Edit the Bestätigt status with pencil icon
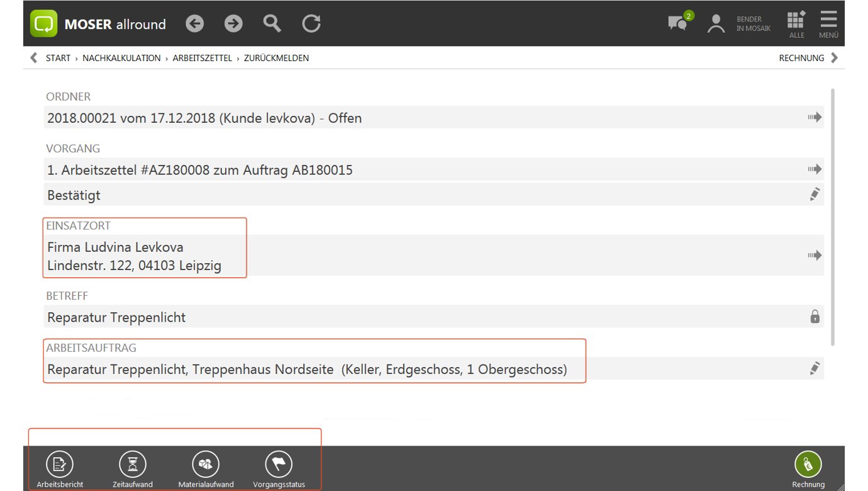Viewport: 868px width, 491px height. click(815, 195)
